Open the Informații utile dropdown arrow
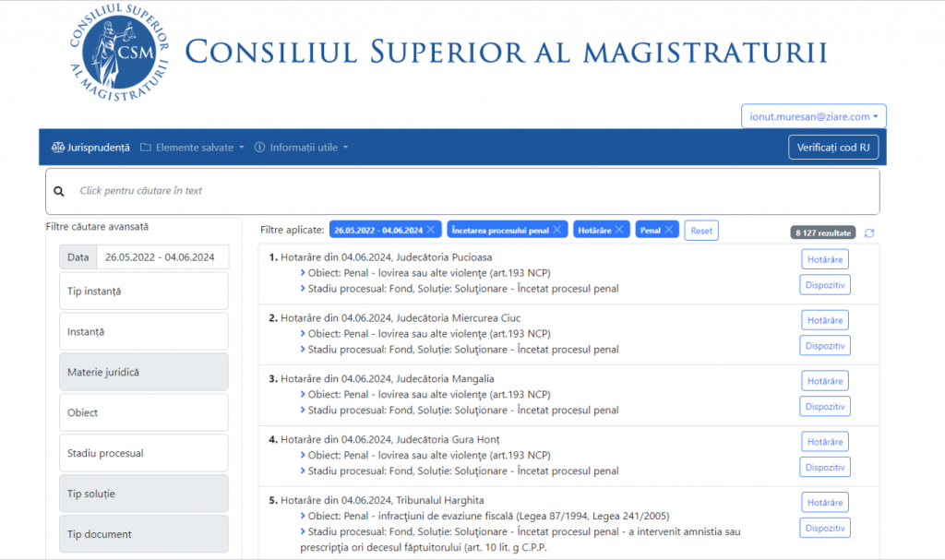The image size is (945, 560). [346, 147]
